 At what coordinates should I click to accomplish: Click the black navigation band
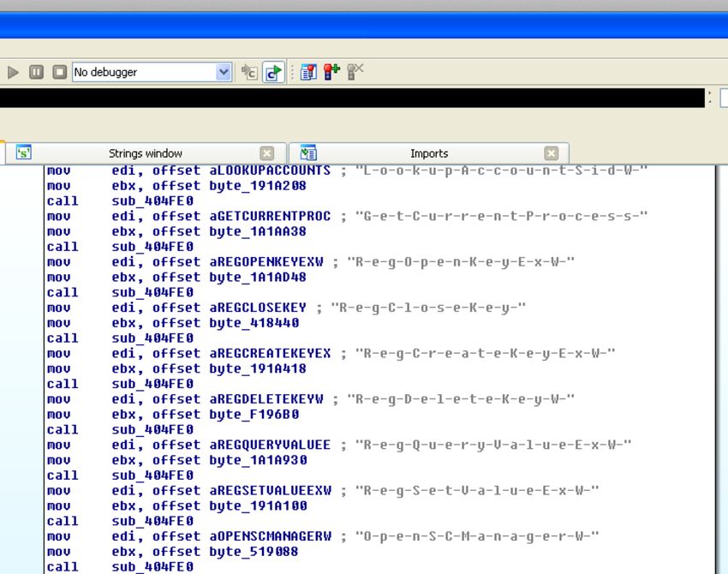352,98
